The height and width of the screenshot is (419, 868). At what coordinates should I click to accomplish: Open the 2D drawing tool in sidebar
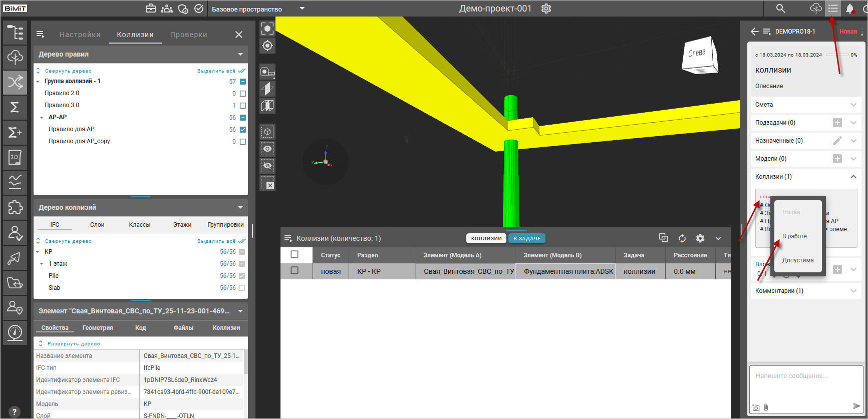15,157
